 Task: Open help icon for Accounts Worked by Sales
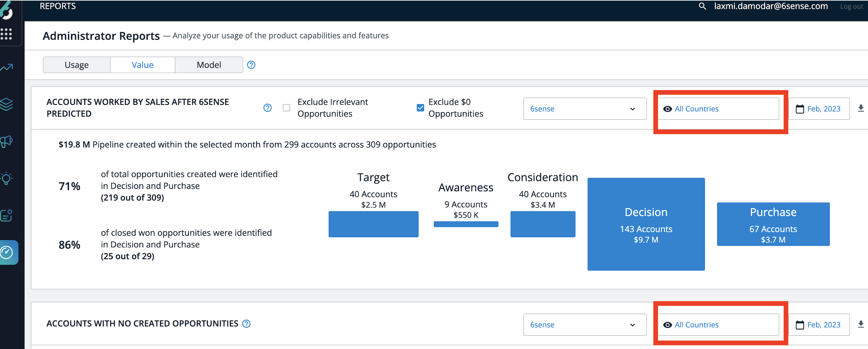point(267,108)
